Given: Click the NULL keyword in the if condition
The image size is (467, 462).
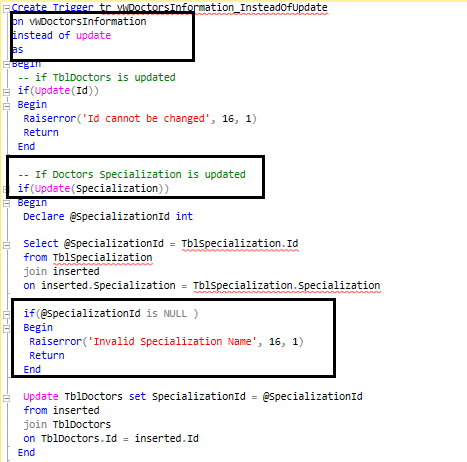Looking at the screenshot, I should (x=175, y=314).
